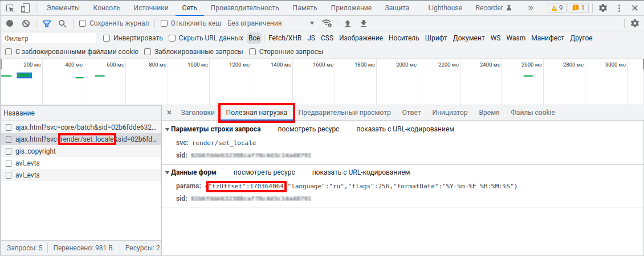
Task: Clear the network log
Action: [26, 23]
